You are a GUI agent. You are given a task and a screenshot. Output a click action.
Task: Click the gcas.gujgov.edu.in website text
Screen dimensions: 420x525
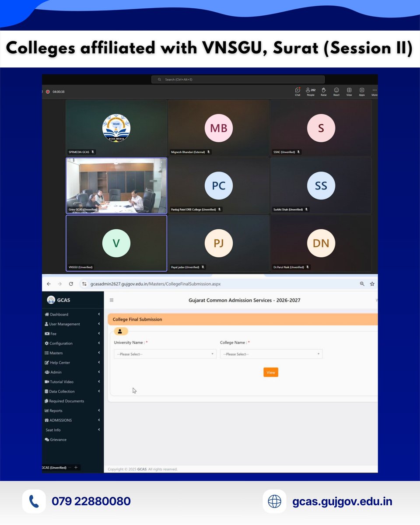342,501
